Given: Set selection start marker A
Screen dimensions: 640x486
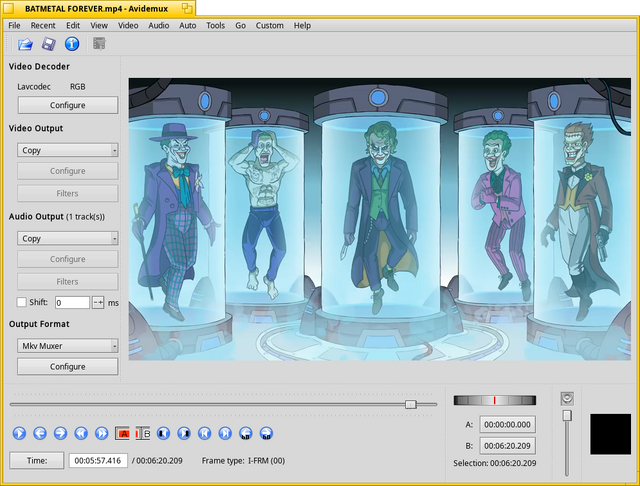Looking at the screenshot, I should [x=122, y=433].
